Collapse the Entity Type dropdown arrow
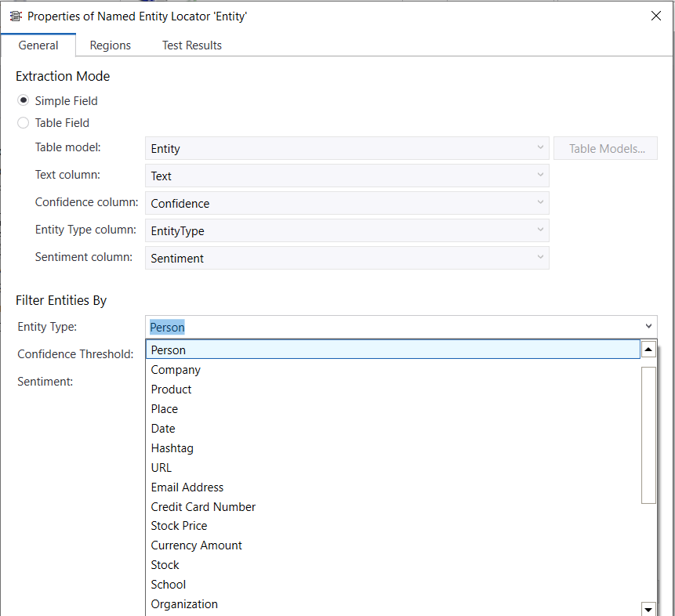The image size is (675, 616). tap(648, 327)
